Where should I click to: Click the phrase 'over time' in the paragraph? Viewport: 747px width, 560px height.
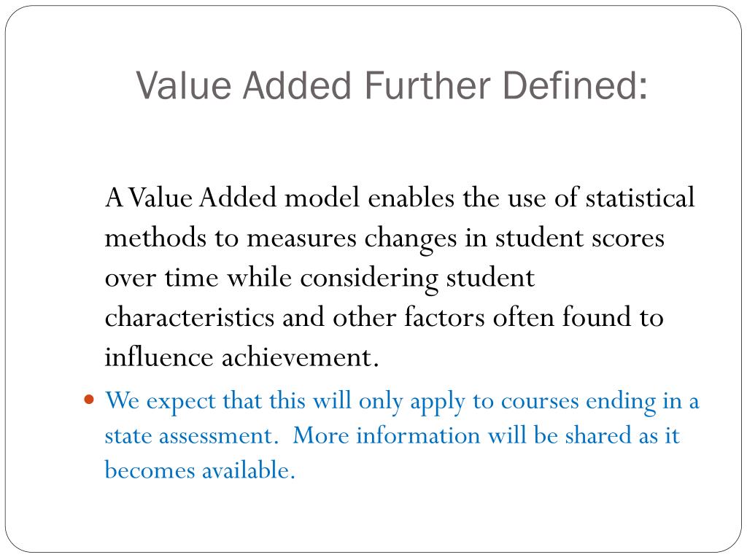[161, 278]
